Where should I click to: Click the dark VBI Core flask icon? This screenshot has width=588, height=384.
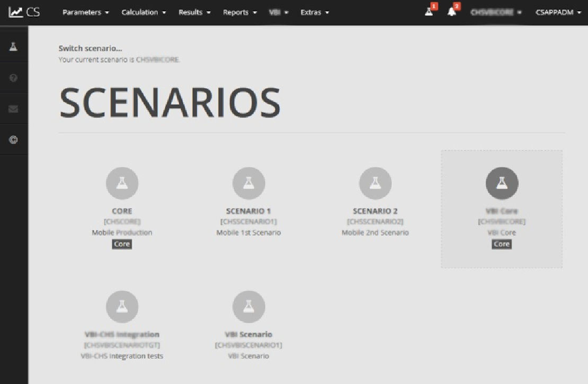(x=502, y=183)
